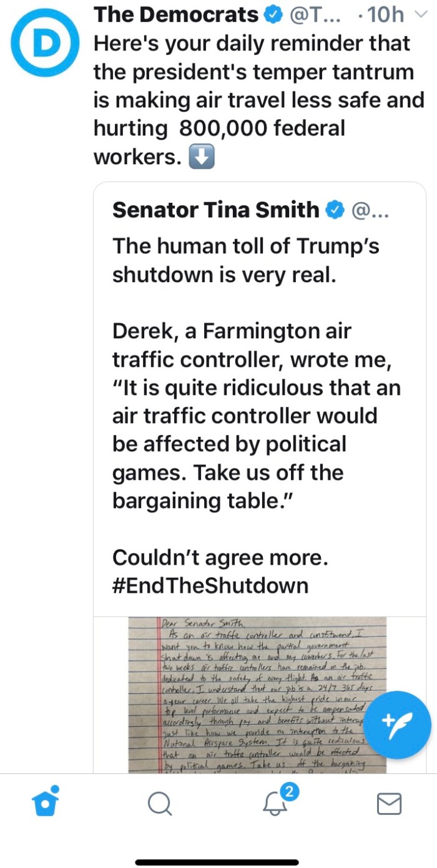Open Senator Tina Smith's profile name
Viewport: 437px width, 868px height.
215,210
